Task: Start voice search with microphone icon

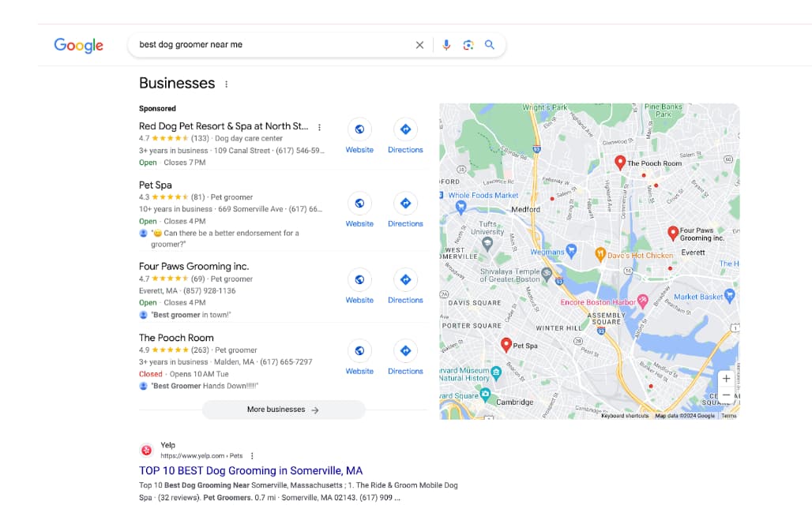Action: click(445, 45)
